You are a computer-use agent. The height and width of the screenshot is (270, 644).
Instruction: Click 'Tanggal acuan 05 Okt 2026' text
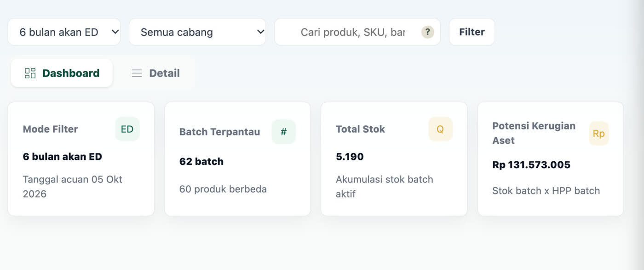(73, 187)
